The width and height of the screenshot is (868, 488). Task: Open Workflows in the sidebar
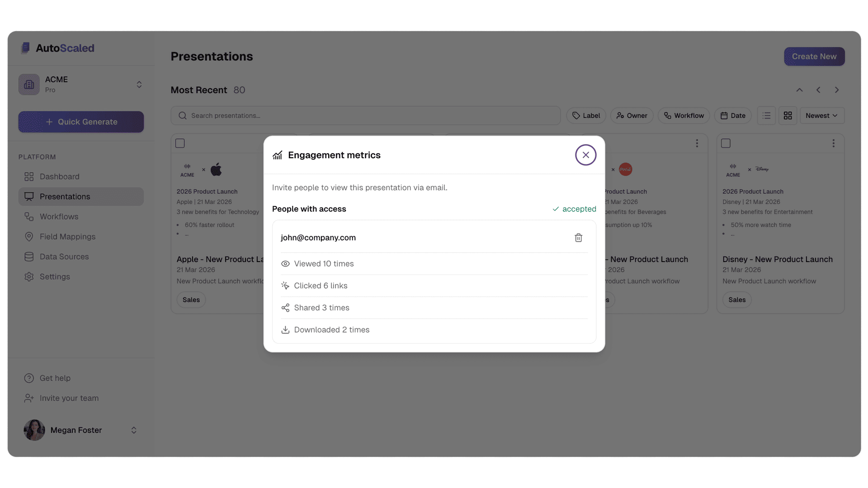59,216
